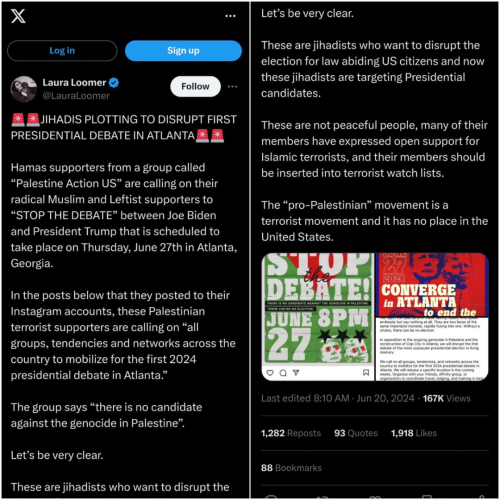Follow Laura Loomer
The height and width of the screenshot is (500, 500).
point(195,86)
